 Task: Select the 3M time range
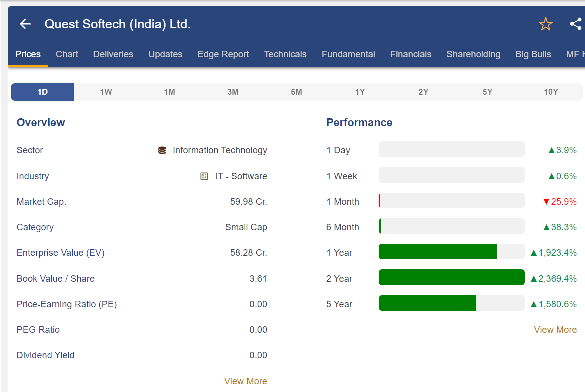point(233,92)
